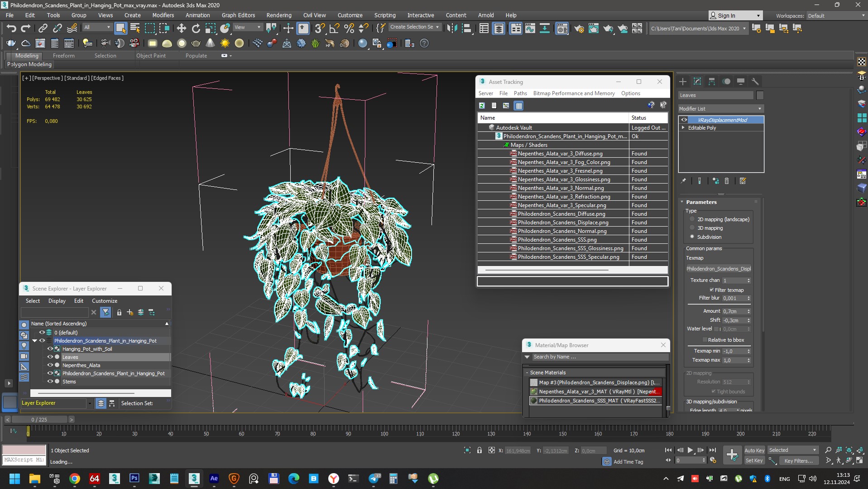This screenshot has width=868, height=489.
Task: Open the Utilities wrench panel tab
Action: pos(755,82)
